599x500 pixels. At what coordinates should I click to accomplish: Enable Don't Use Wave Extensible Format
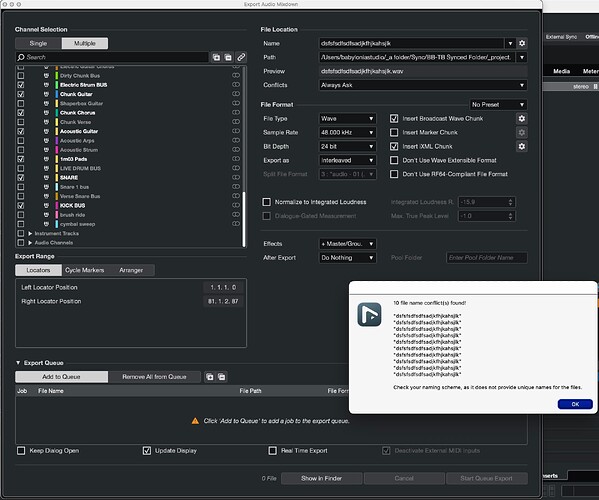click(394, 160)
